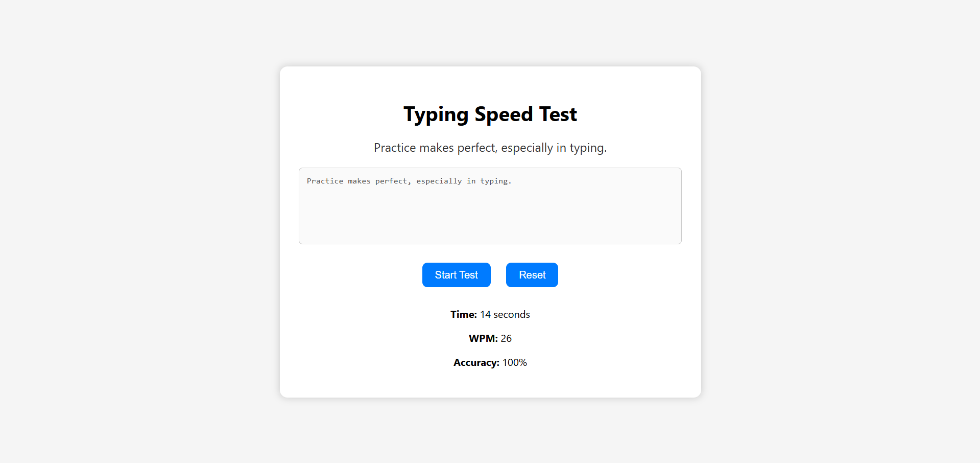The width and height of the screenshot is (980, 463).
Task: Place cursor on typed word "perfect,"
Action: 393,181
